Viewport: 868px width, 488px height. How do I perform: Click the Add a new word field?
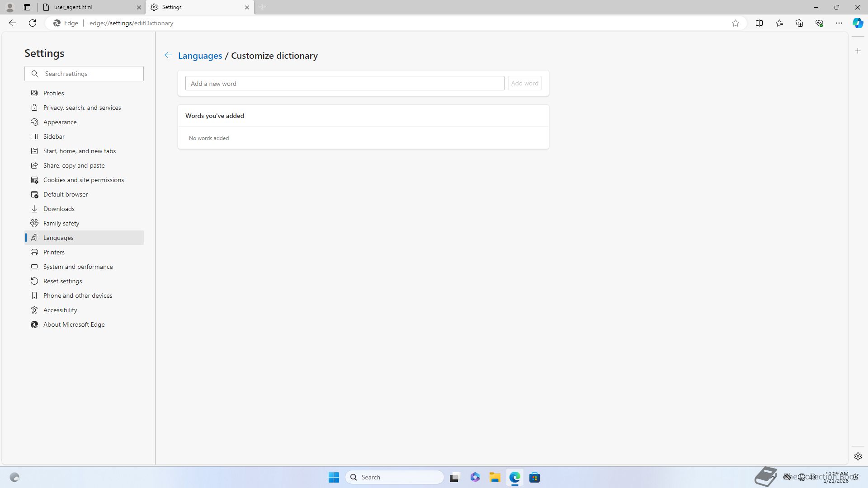(344, 83)
